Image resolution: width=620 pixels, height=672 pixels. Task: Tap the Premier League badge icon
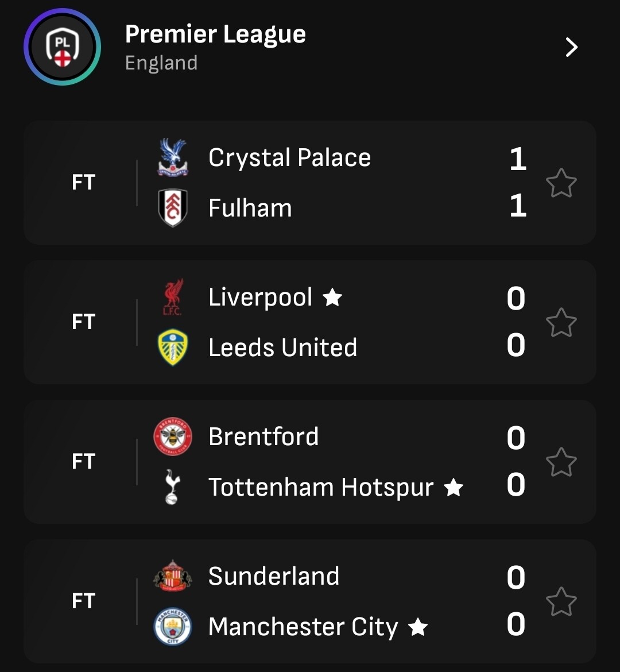click(62, 47)
